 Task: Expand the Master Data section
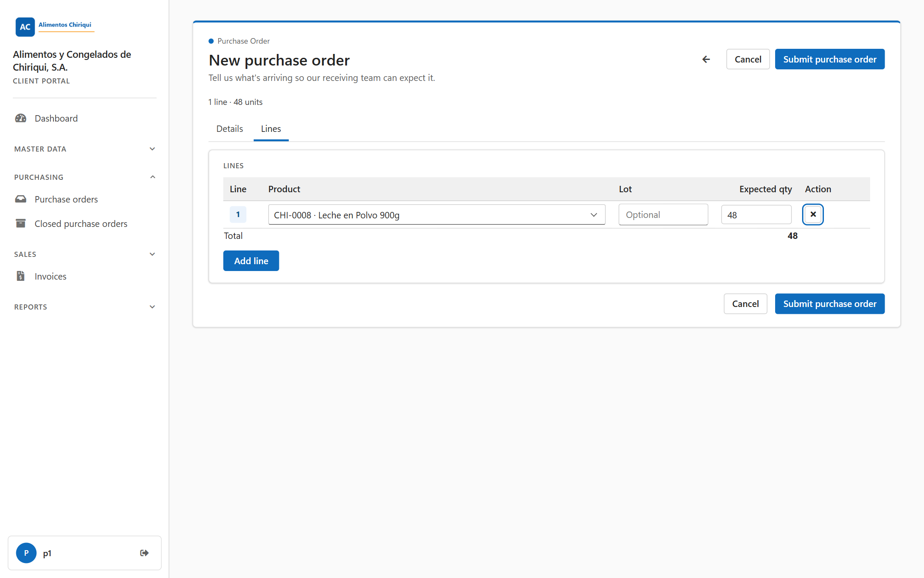point(84,149)
